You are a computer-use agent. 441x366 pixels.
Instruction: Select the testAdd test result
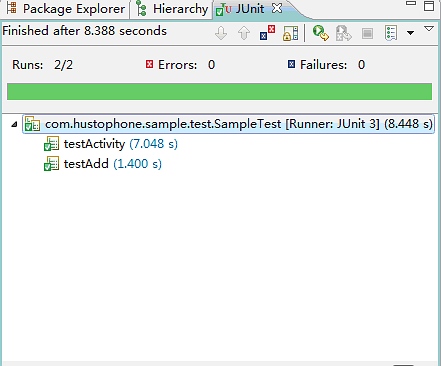coord(103,164)
